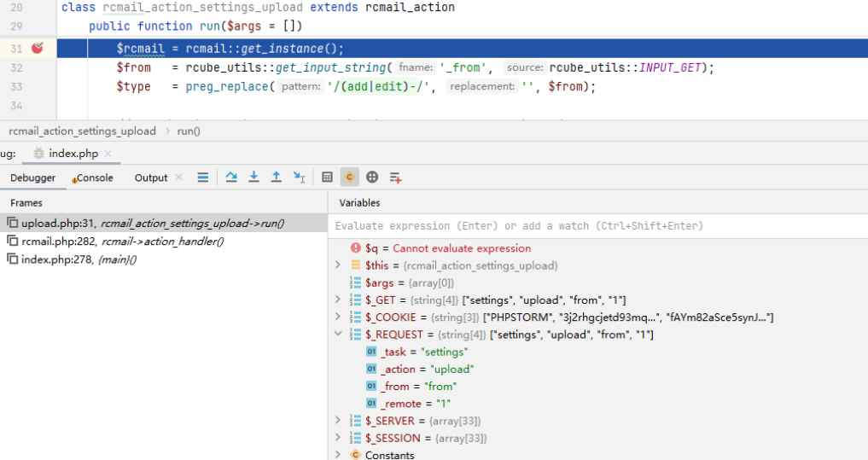Expand the $_COOKIE variable node
The image size is (868, 460).
coord(338,317)
